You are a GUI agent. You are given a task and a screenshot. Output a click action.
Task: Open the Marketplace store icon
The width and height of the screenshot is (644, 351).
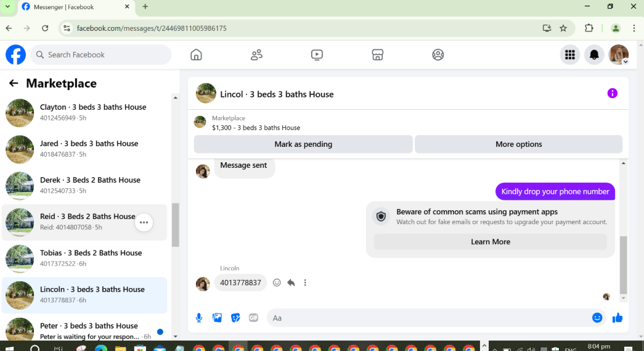(x=377, y=55)
